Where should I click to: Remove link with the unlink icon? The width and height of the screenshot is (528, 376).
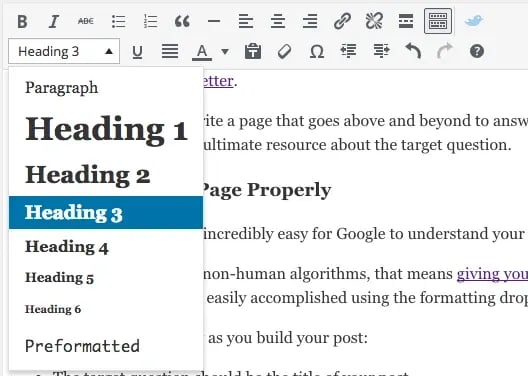(374, 21)
